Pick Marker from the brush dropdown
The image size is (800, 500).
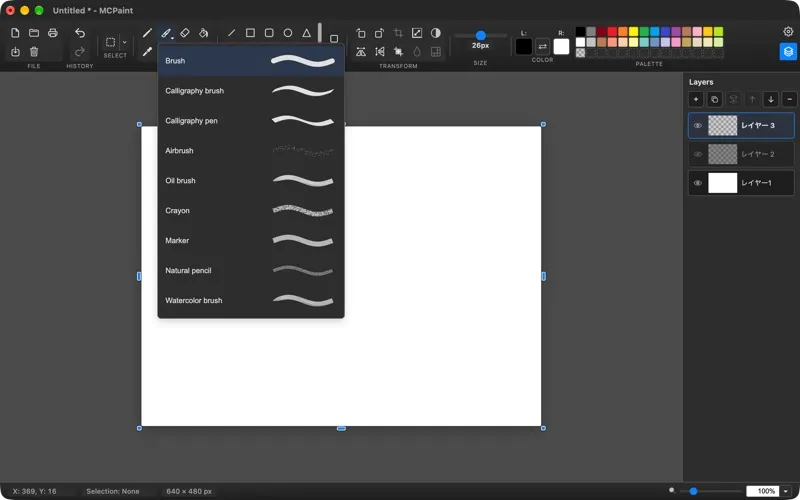coord(251,240)
